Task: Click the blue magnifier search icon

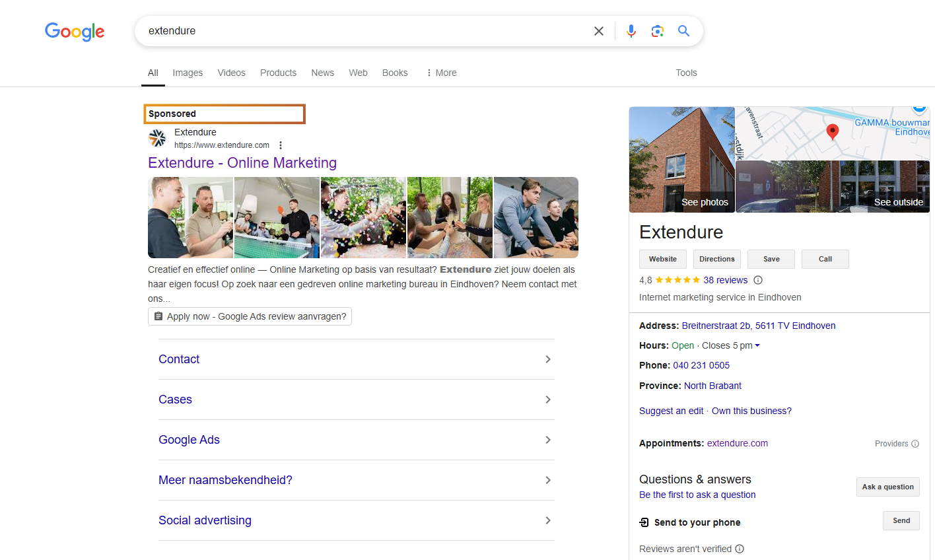Action: 683,31
